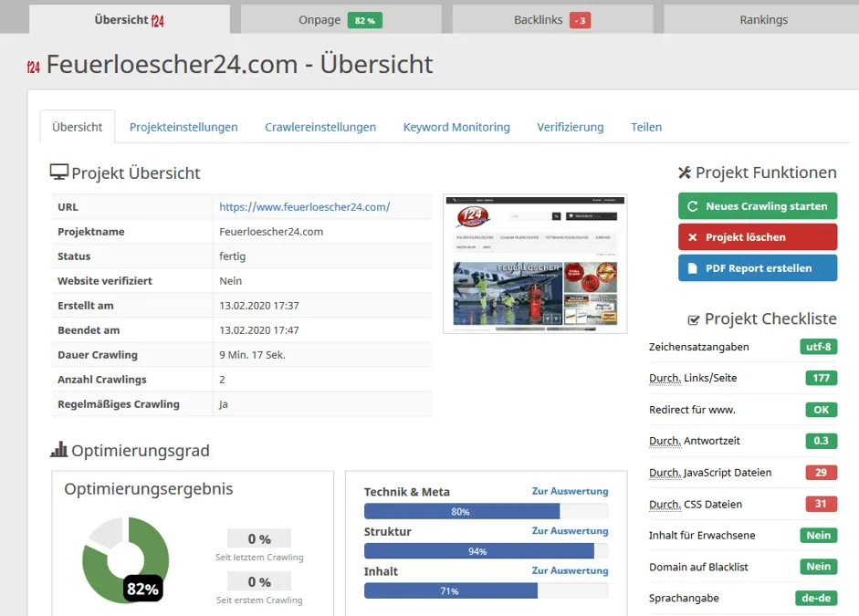Screen dimensions: 859x616
Task: Click the X icon in Projekt löschen
Action: [693, 237]
